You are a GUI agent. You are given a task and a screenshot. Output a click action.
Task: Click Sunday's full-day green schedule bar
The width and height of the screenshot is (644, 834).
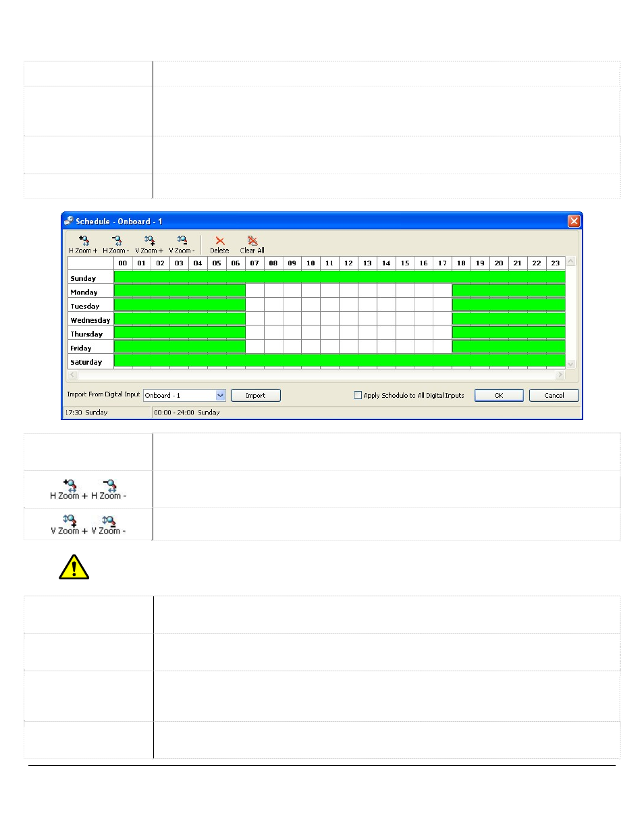point(340,277)
